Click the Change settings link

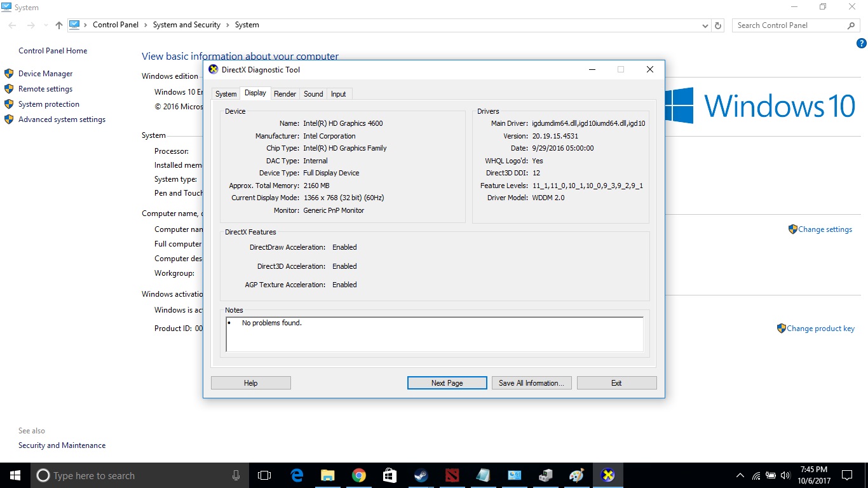click(825, 229)
